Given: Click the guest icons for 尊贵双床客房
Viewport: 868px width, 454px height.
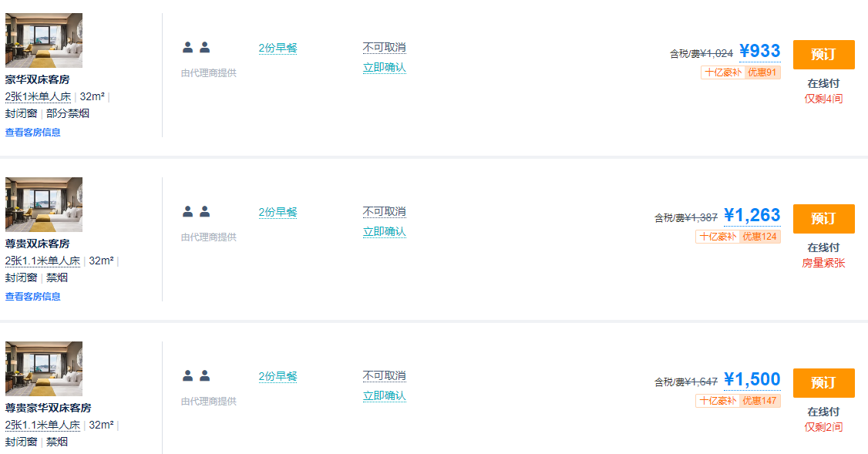Looking at the screenshot, I should point(197,212).
